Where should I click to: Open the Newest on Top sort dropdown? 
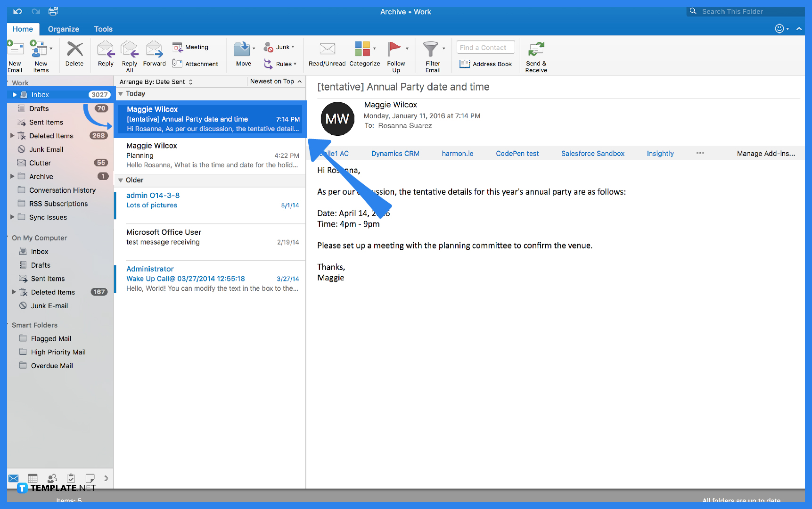(x=276, y=81)
